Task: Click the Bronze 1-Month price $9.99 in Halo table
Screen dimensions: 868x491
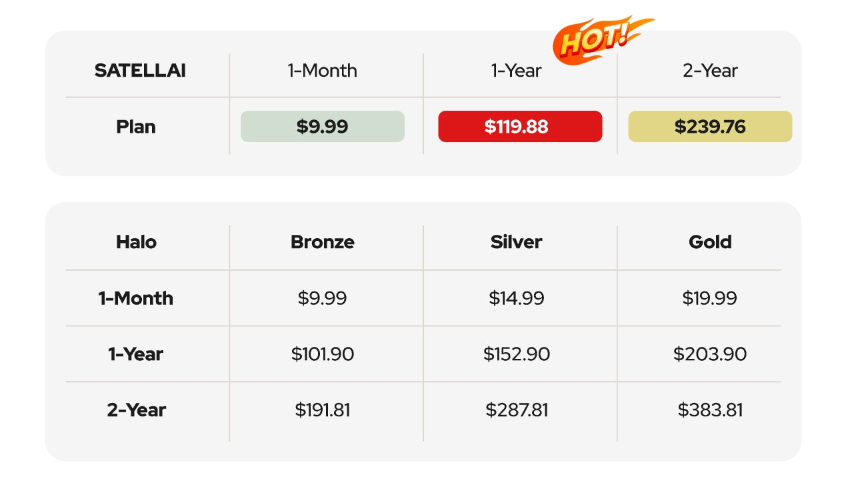Action: pos(323,298)
